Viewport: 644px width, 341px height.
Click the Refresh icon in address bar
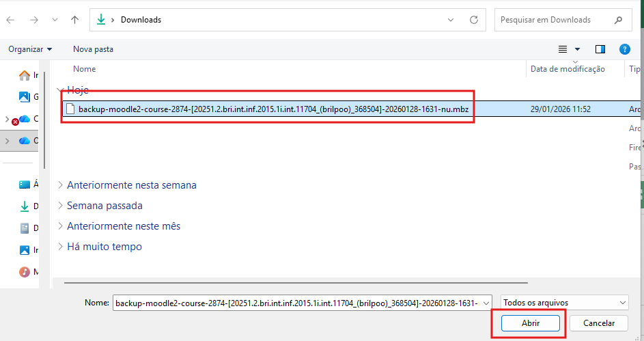tap(473, 20)
